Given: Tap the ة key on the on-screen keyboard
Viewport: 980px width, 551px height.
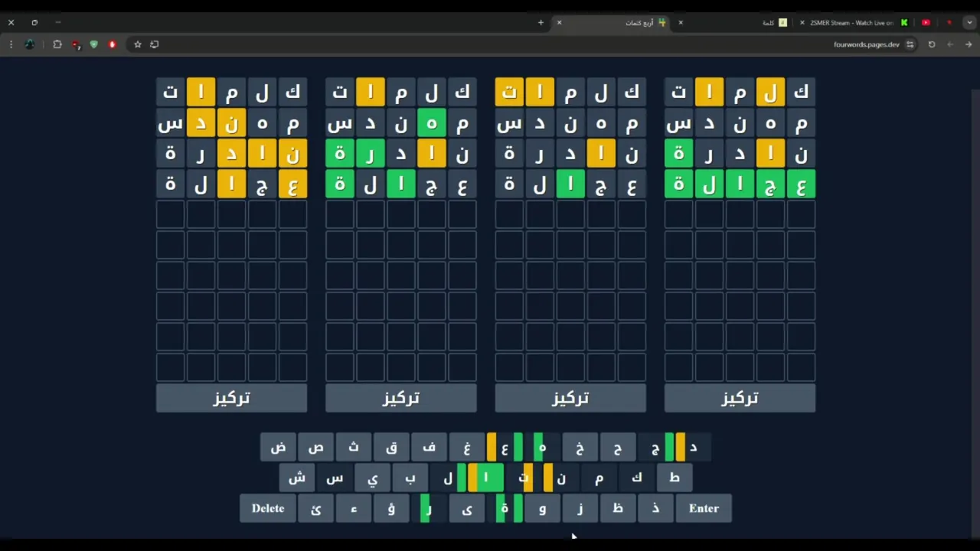Looking at the screenshot, I should point(505,509).
